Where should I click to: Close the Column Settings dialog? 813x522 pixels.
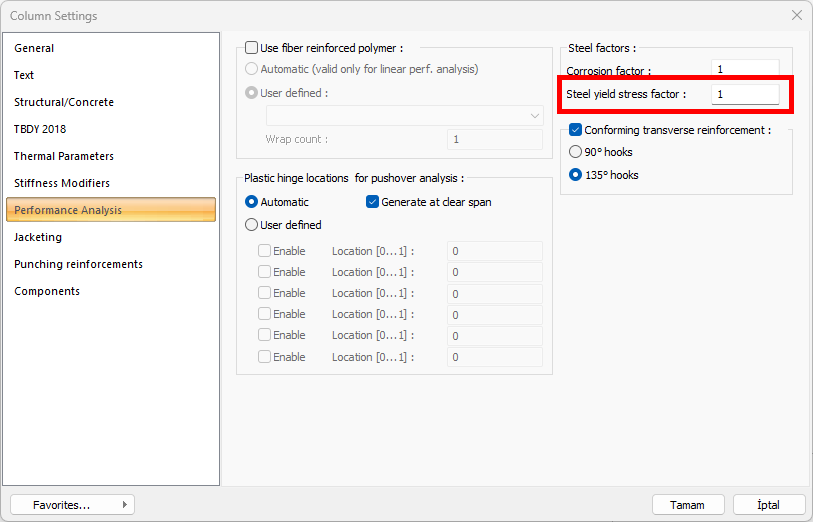pyautogui.click(x=796, y=16)
